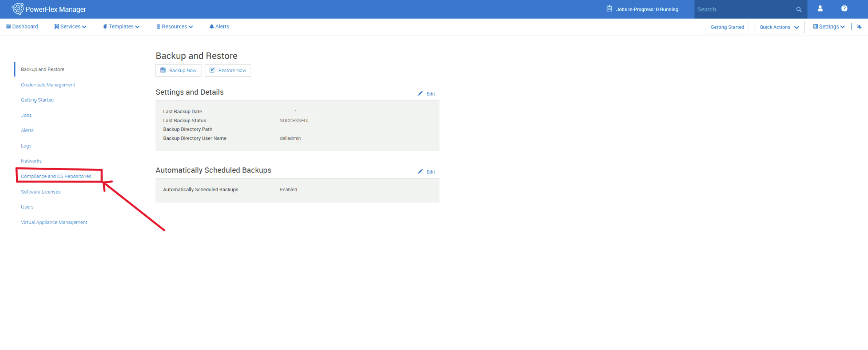Switch to the Dashboard menu item
Viewport: 868px width, 350px height.
click(22, 27)
